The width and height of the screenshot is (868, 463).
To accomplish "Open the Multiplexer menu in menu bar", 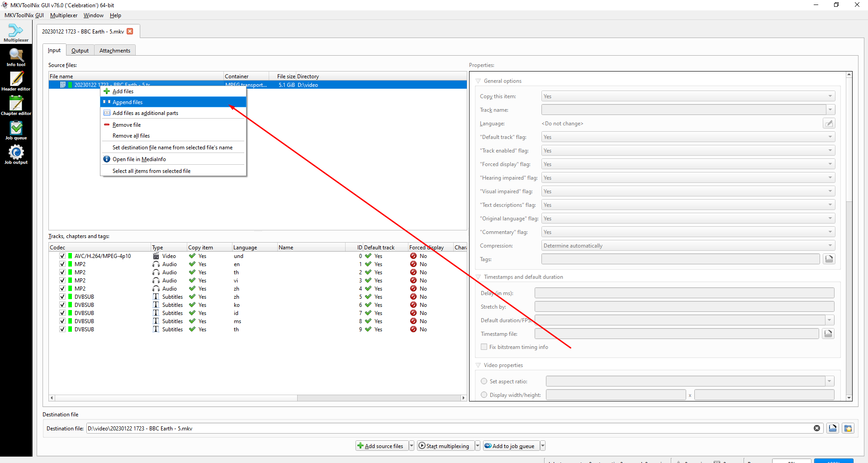I will coord(64,15).
